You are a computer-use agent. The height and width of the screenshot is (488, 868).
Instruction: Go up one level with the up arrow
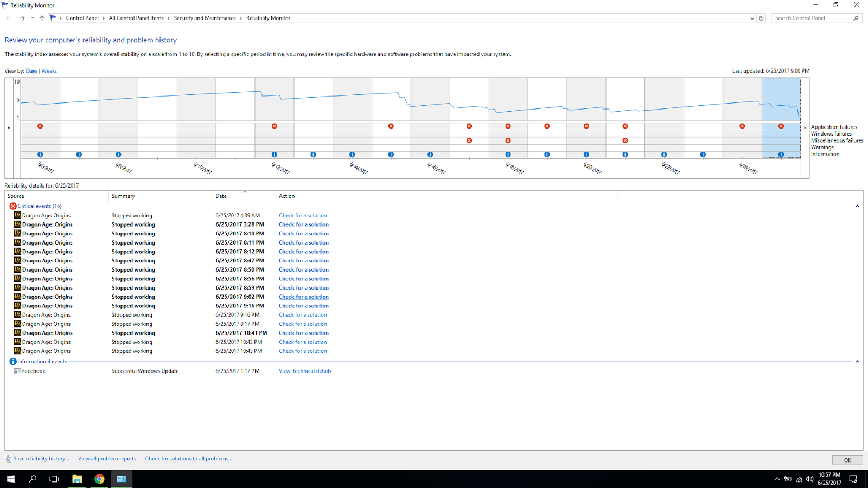click(42, 18)
